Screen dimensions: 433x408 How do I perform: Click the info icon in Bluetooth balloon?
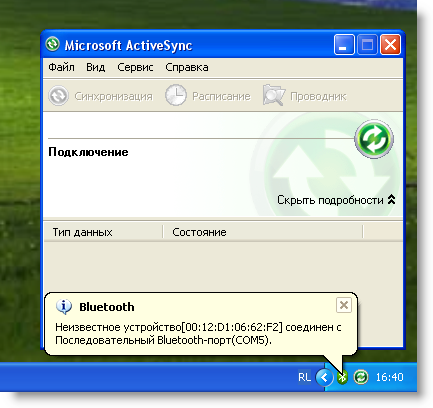(x=64, y=307)
